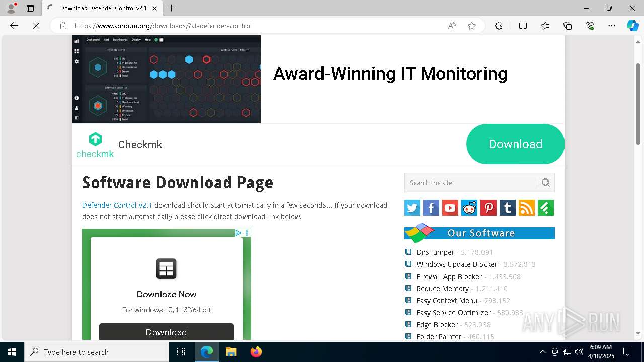Viewport: 644px width, 362px height.
Task: Open Task View on taskbar
Action: point(181,352)
